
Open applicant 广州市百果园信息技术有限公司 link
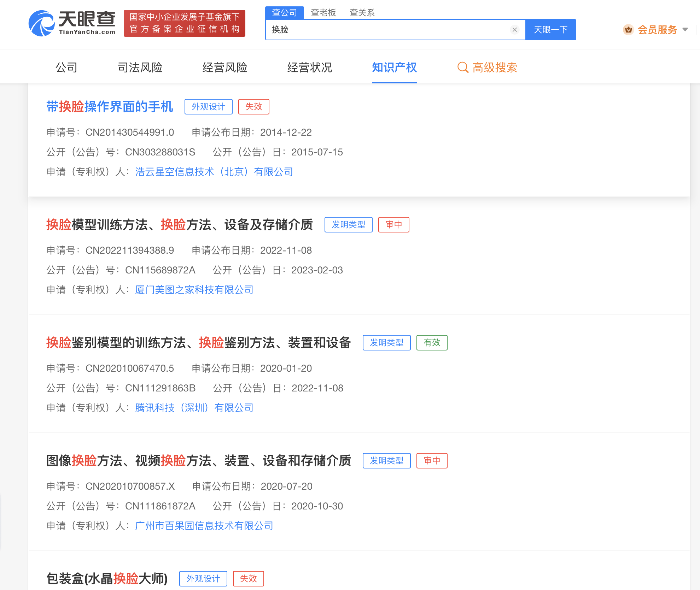[204, 526]
